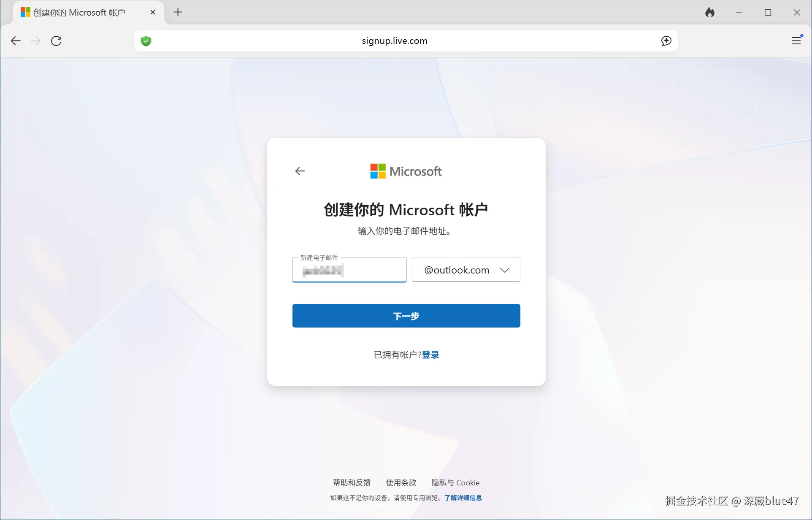Click the signup.live.com address bar
Screen dimensions: 812x520
coord(394,41)
